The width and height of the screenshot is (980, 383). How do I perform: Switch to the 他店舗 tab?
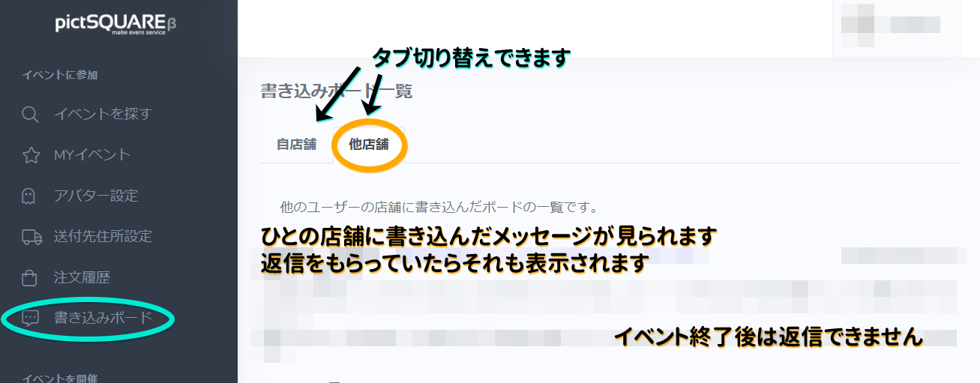point(369,145)
